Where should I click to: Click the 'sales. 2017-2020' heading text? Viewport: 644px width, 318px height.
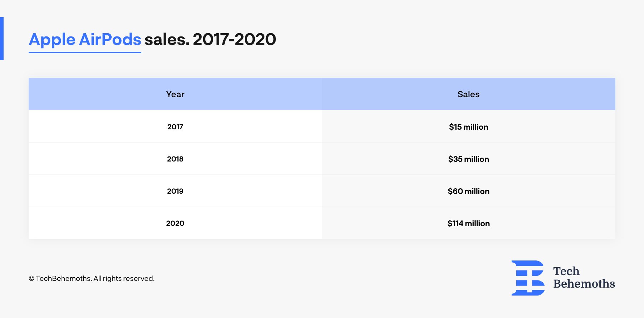tap(210, 39)
